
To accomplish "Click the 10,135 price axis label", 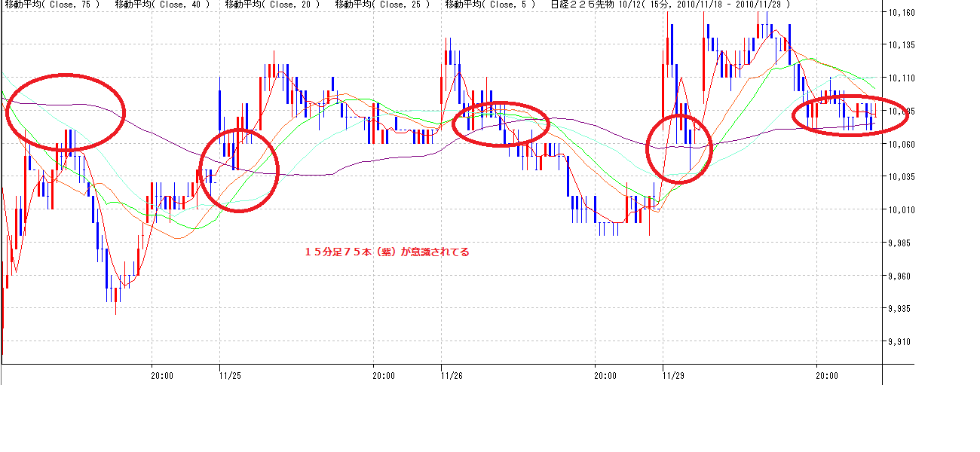I will click(x=902, y=45).
